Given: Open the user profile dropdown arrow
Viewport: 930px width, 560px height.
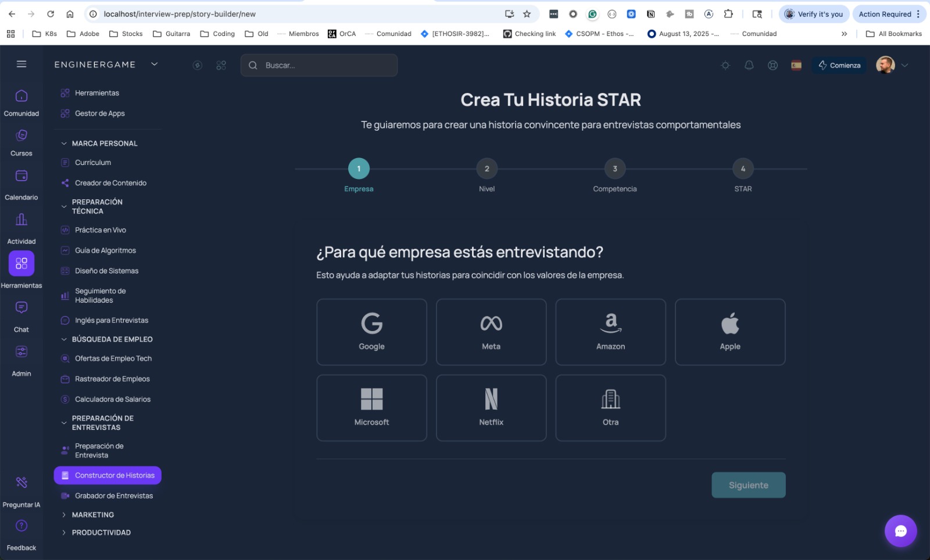Looking at the screenshot, I should [904, 65].
